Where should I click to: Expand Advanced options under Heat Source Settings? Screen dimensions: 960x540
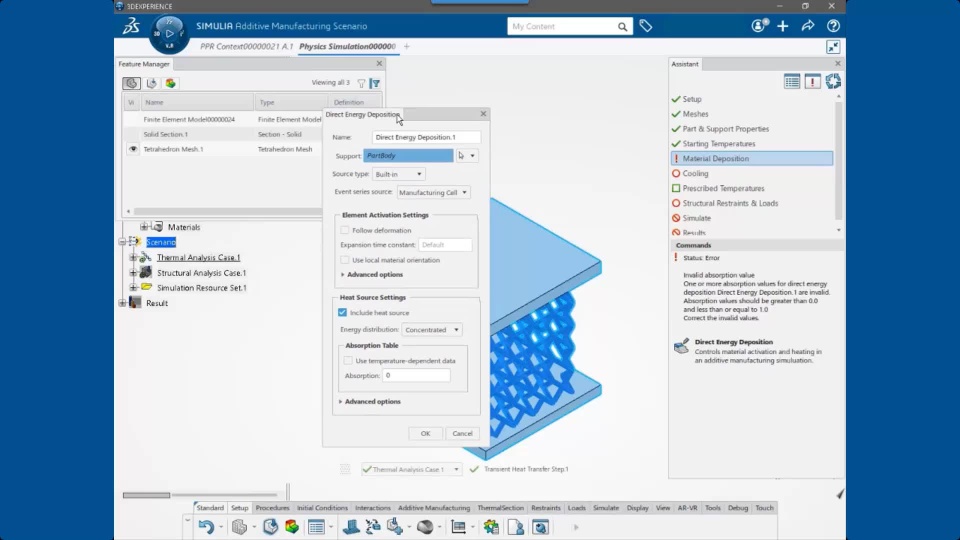click(x=369, y=402)
